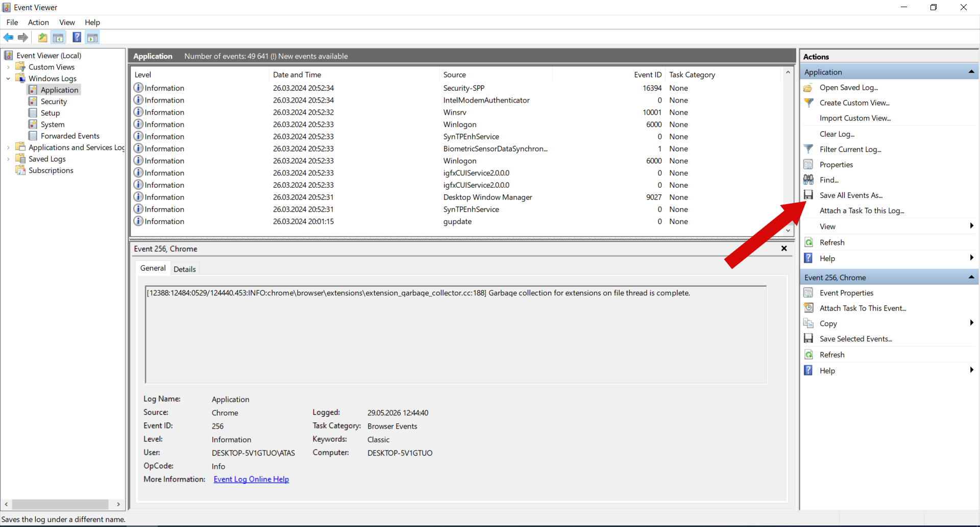Click Event Properties icon in Actions

[x=808, y=293]
